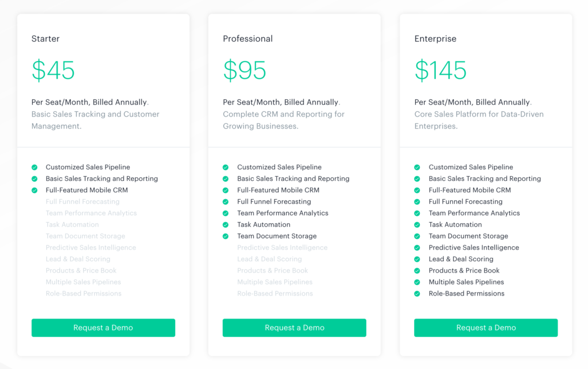
Task: Click Professional plan's Request a Demo button
Action: (295, 328)
